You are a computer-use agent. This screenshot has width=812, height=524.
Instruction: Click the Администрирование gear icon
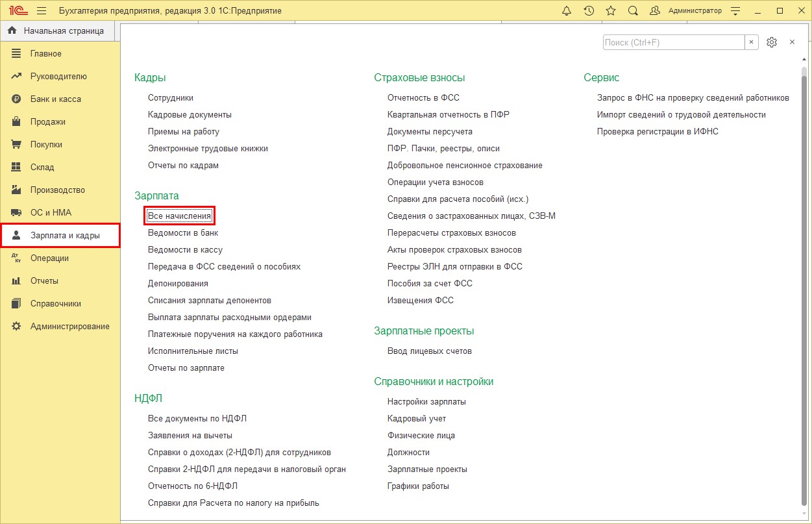click(17, 327)
